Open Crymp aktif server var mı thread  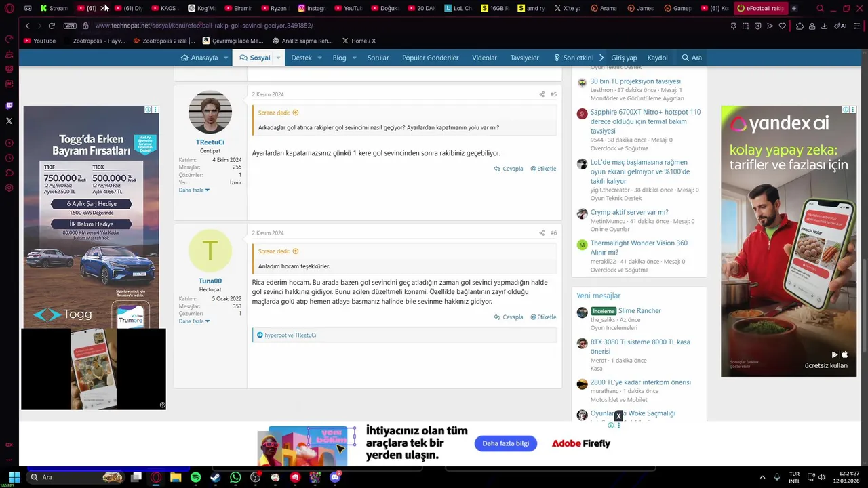tap(629, 212)
